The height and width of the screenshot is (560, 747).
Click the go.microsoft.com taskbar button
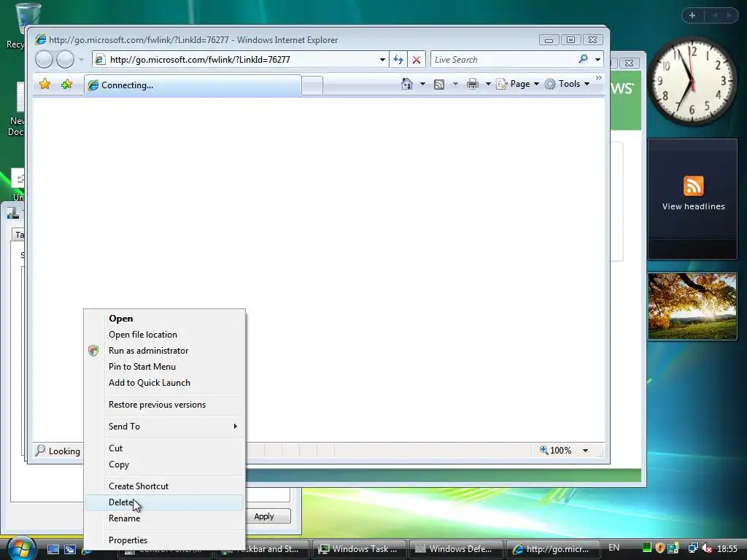[553, 549]
